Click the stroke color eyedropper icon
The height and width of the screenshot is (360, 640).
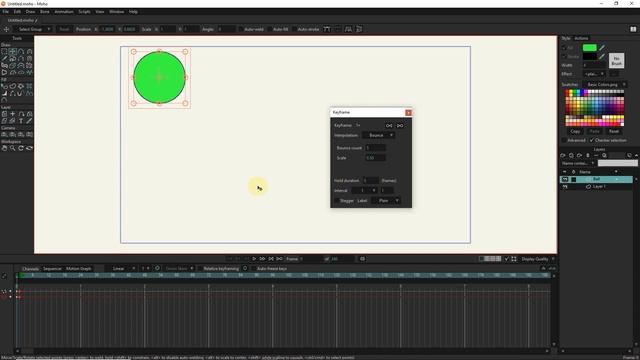[602, 57]
